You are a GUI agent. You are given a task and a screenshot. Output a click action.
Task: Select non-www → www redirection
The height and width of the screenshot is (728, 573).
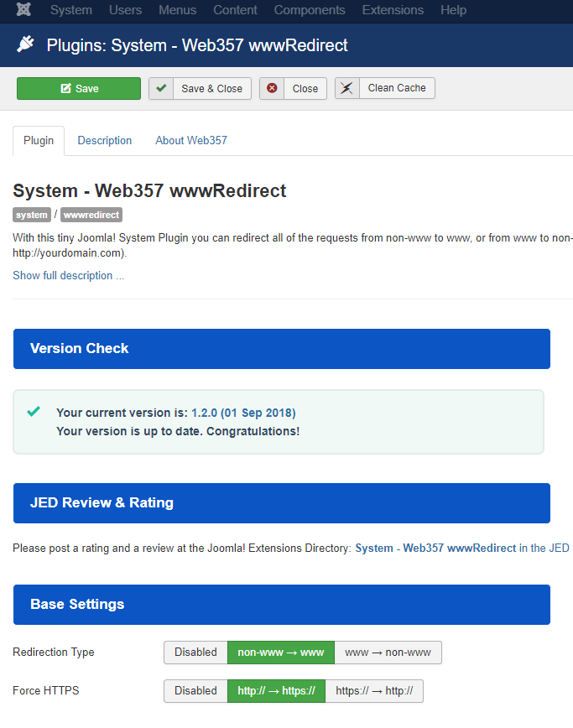pyautogui.click(x=281, y=652)
